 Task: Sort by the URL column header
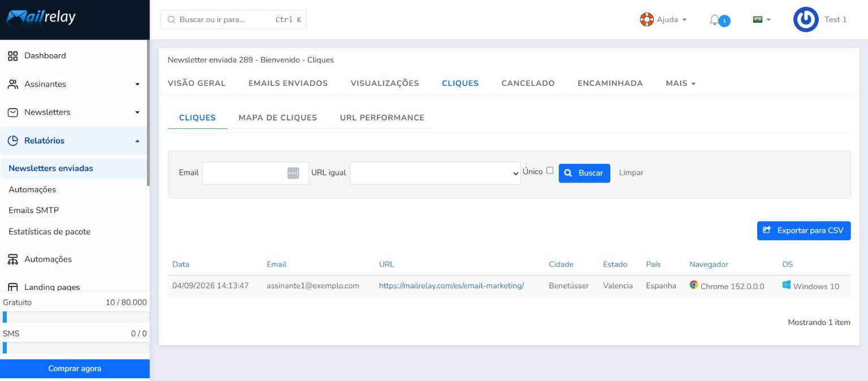pyautogui.click(x=387, y=264)
